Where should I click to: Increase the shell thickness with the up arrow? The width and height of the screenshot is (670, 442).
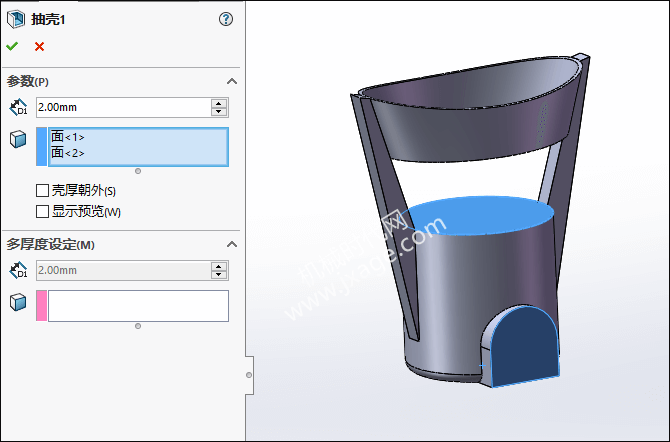(219, 103)
